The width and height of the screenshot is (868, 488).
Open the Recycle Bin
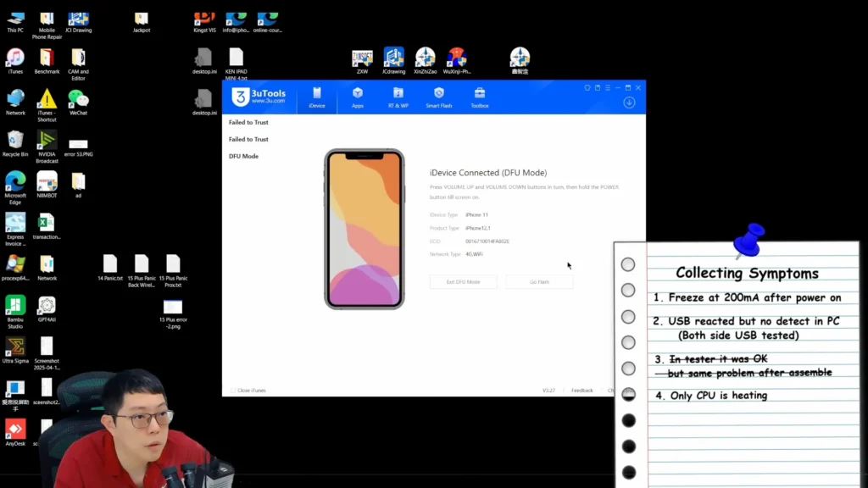(15, 144)
